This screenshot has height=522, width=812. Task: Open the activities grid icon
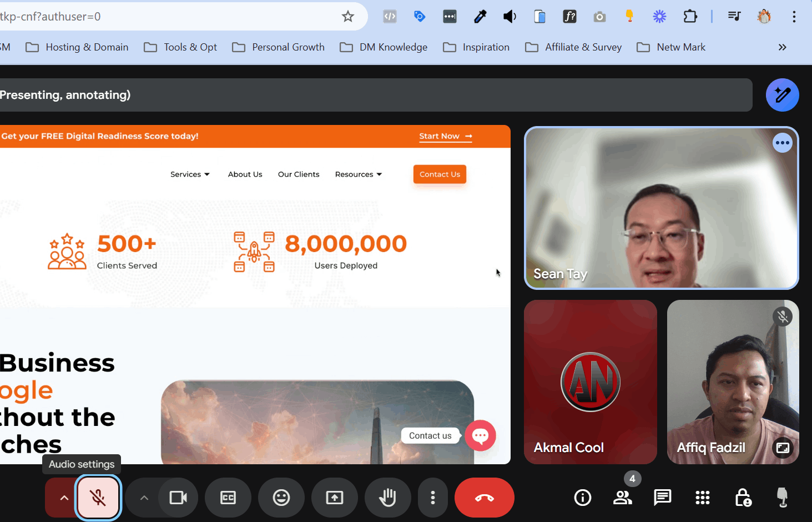pyautogui.click(x=703, y=498)
